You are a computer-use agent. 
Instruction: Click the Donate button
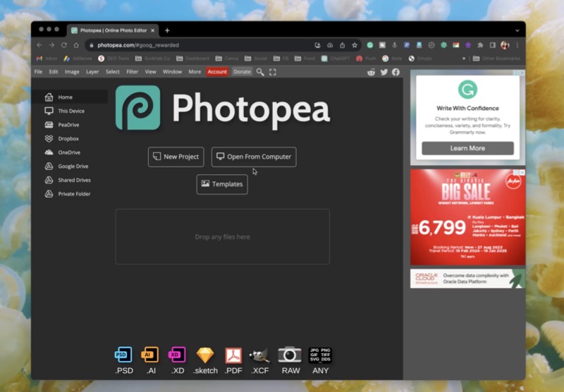242,72
